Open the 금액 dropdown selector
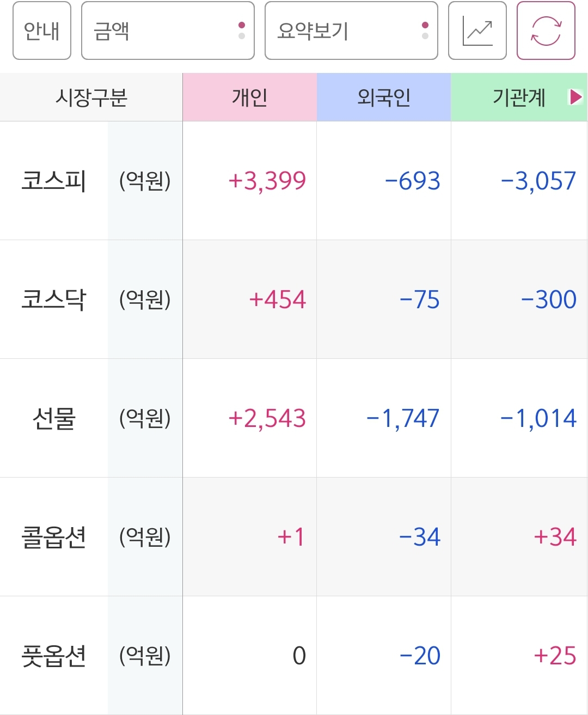 (x=168, y=30)
